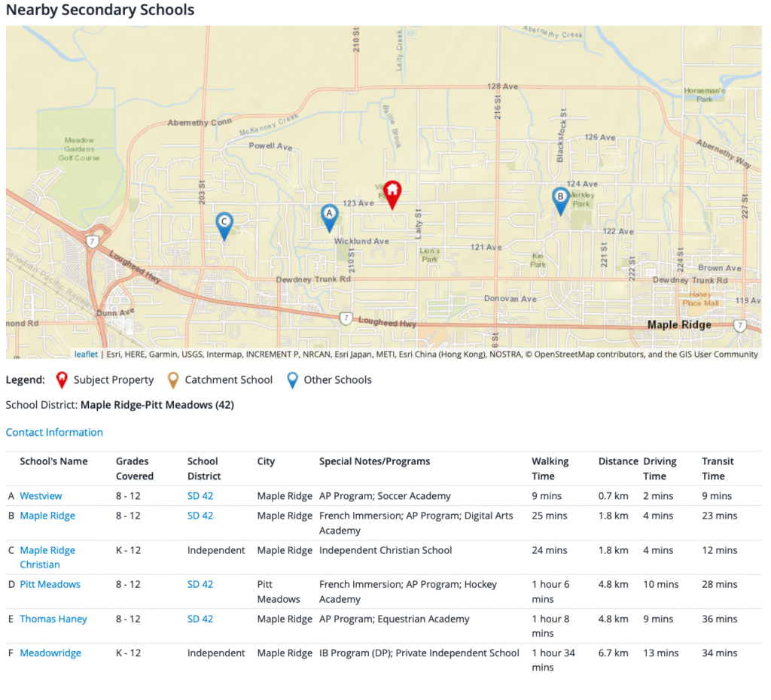Select map marker A for Westview
The height and width of the screenshot is (700, 771).
click(329, 216)
